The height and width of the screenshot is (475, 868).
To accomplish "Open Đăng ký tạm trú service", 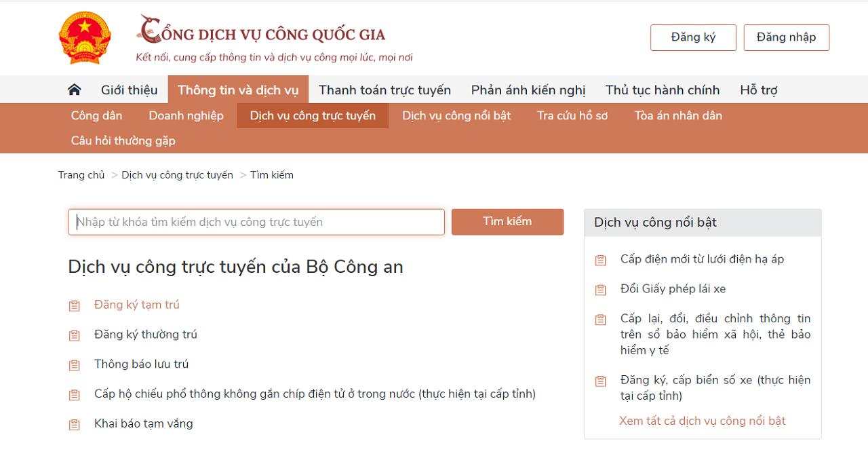I will pos(137,305).
